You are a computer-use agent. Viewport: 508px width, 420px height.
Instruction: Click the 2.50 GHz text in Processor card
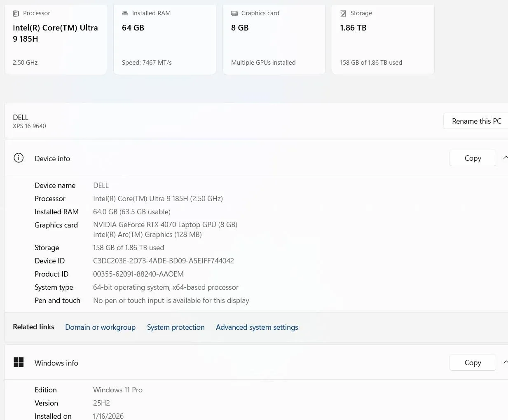tap(25, 63)
